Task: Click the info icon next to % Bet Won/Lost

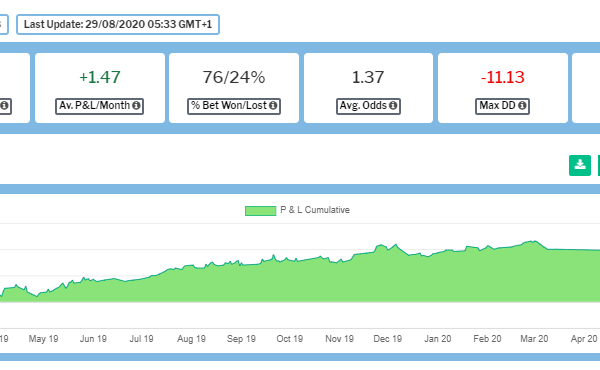Action: click(x=273, y=106)
